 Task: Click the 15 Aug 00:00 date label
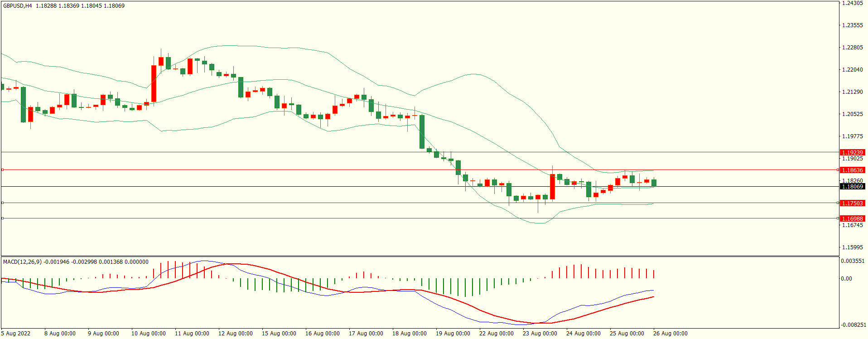pyautogui.click(x=279, y=334)
